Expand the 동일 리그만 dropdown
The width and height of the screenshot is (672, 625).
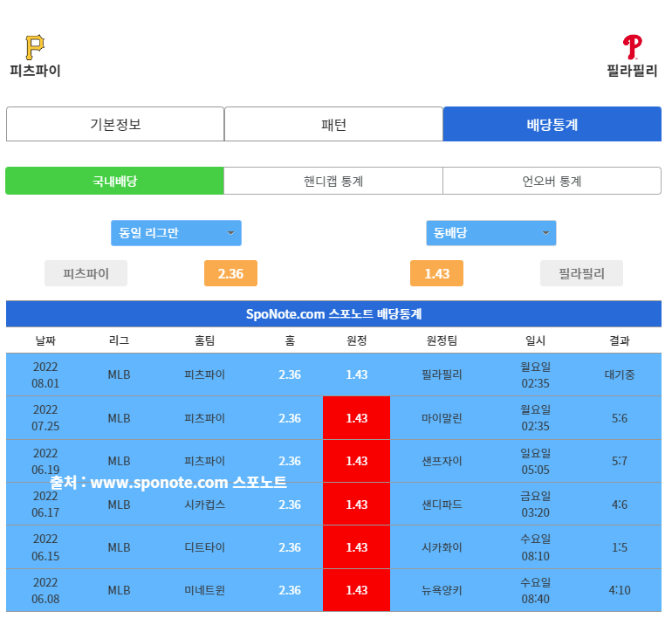pos(175,233)
